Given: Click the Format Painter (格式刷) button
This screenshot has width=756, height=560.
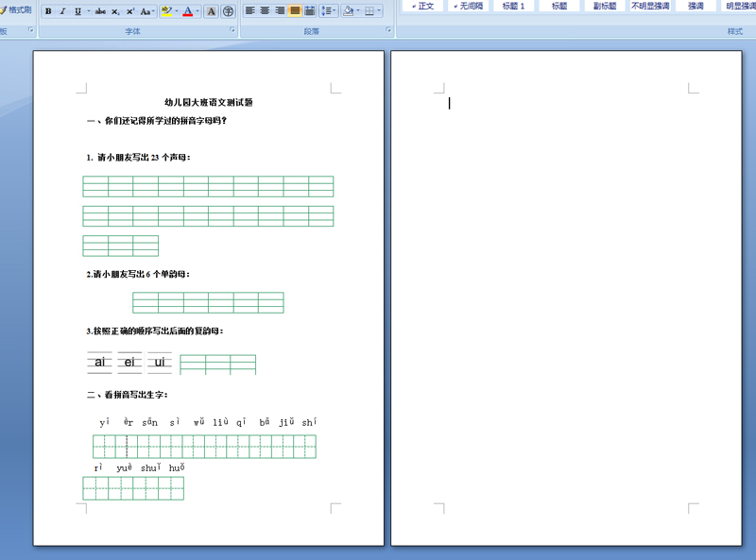Looking at the screenshot, I should click(x=16, y=10).
